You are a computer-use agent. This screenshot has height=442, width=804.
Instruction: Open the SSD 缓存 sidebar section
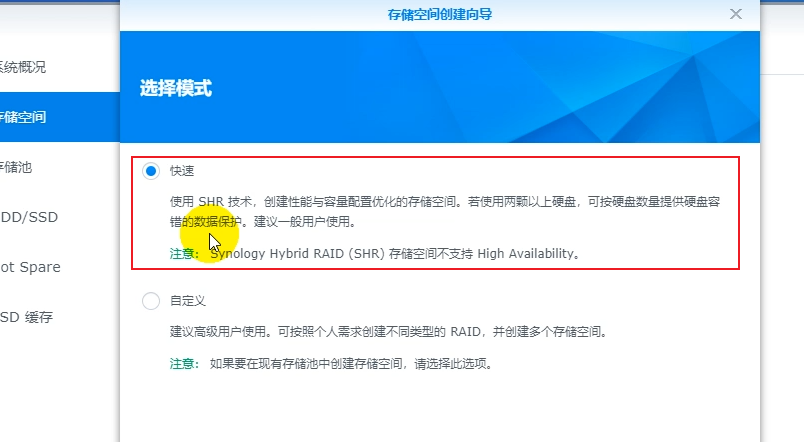[27, 317]
